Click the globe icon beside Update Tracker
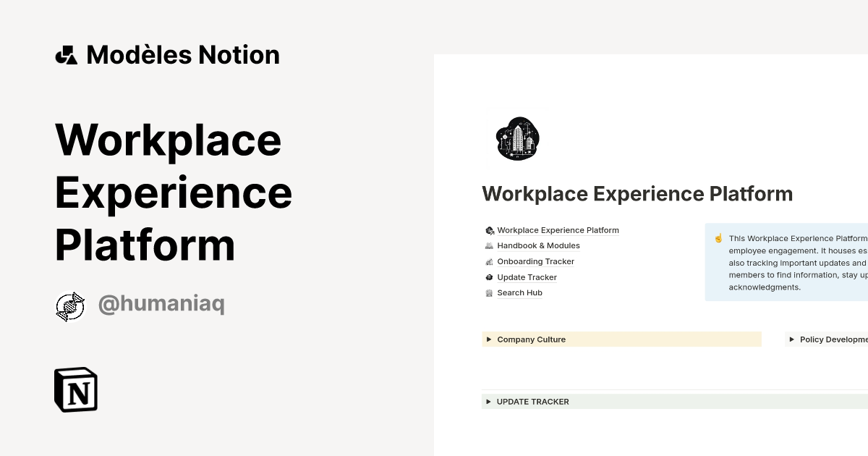The image size is (868, 456). (x=488, y=277)
